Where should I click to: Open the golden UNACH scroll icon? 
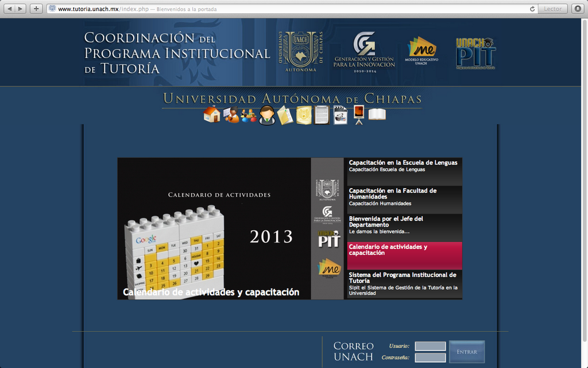pos(304,115)
